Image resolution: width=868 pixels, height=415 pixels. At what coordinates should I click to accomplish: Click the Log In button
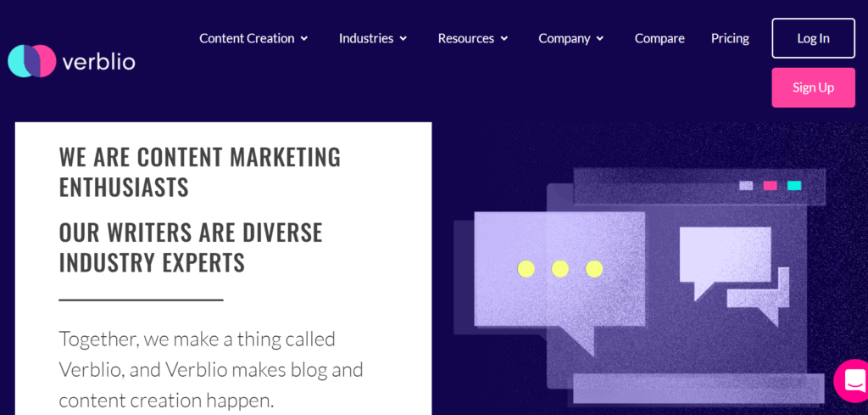[x=813, y=38]
